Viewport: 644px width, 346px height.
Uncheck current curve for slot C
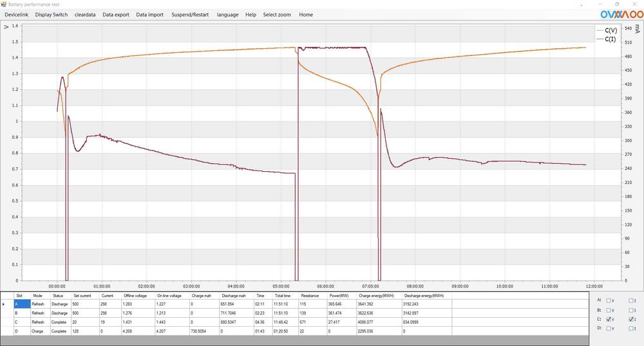(631, 319)
